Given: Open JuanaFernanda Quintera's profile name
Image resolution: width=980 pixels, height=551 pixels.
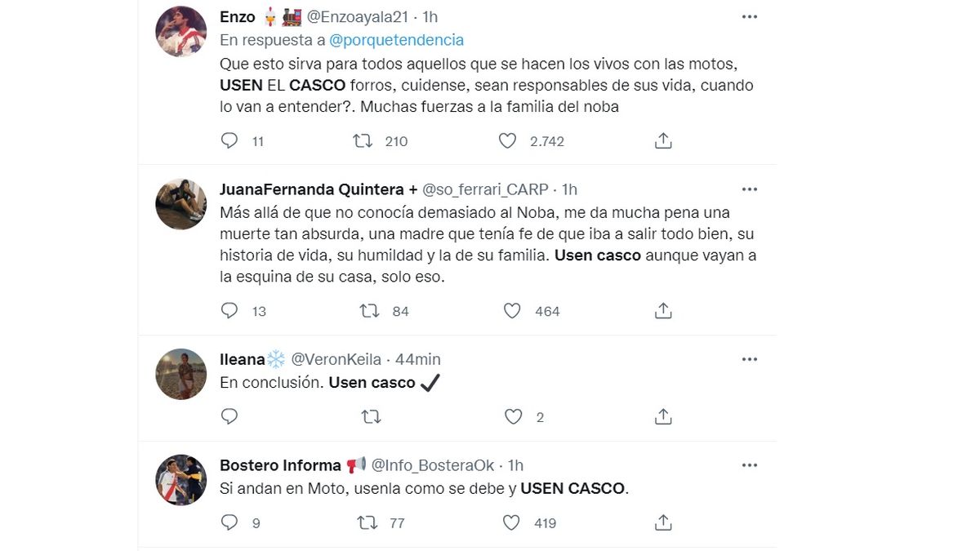Looking at the screenshot, I should (x=311, y=189).
